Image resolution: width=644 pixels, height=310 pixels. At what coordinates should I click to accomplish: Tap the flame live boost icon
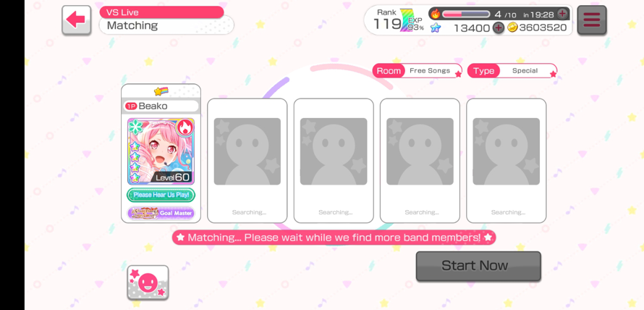[x=436, y=14]
